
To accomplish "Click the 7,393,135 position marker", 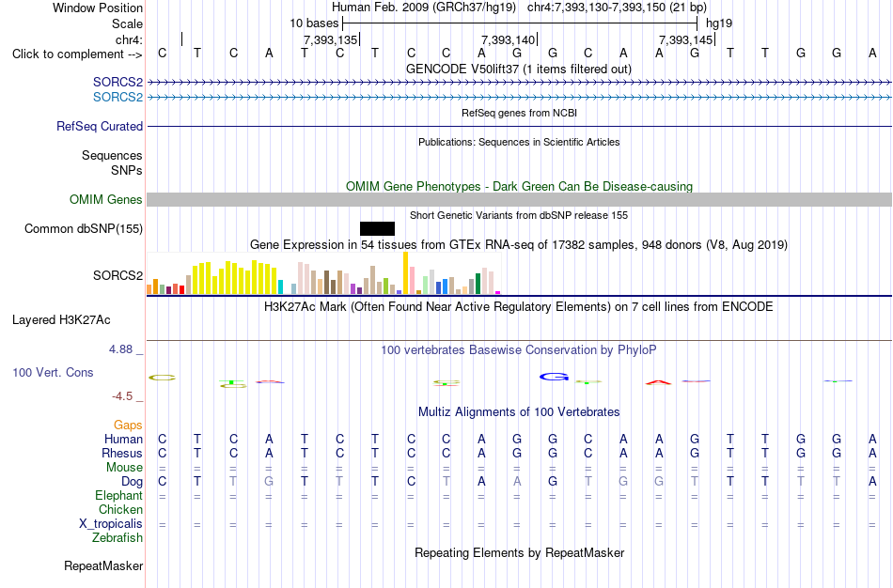I will point(330,39).
